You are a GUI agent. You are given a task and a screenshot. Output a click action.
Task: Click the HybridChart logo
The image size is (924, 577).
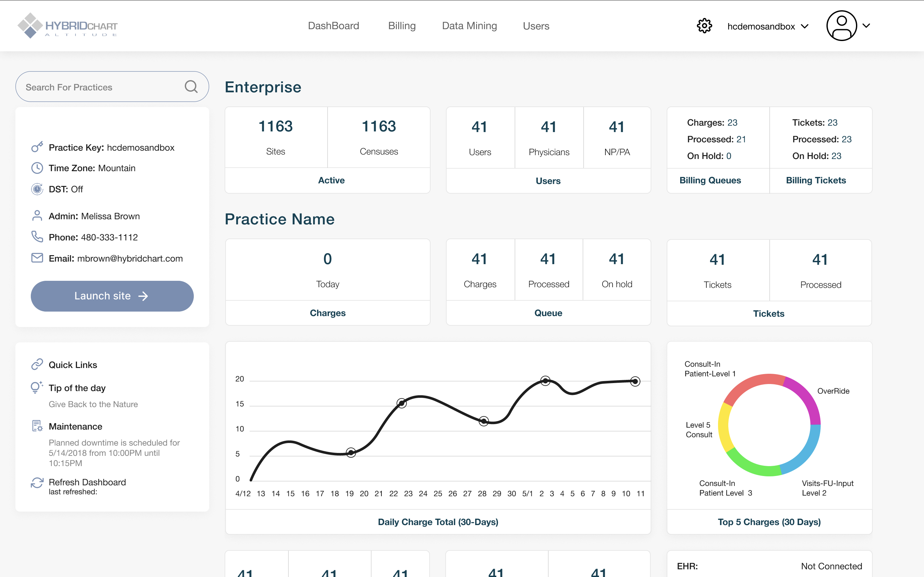68,26
